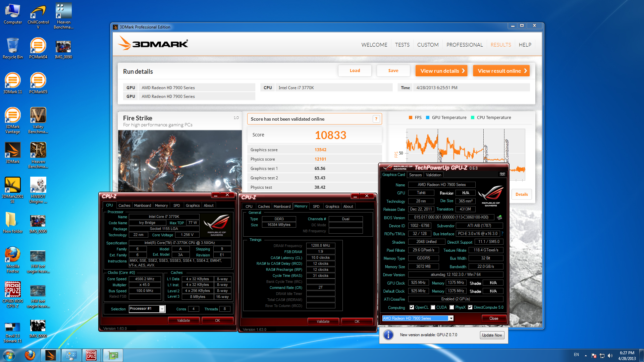Show hidden icons in the system tray

pyautogui.click(x=586, y=356)
